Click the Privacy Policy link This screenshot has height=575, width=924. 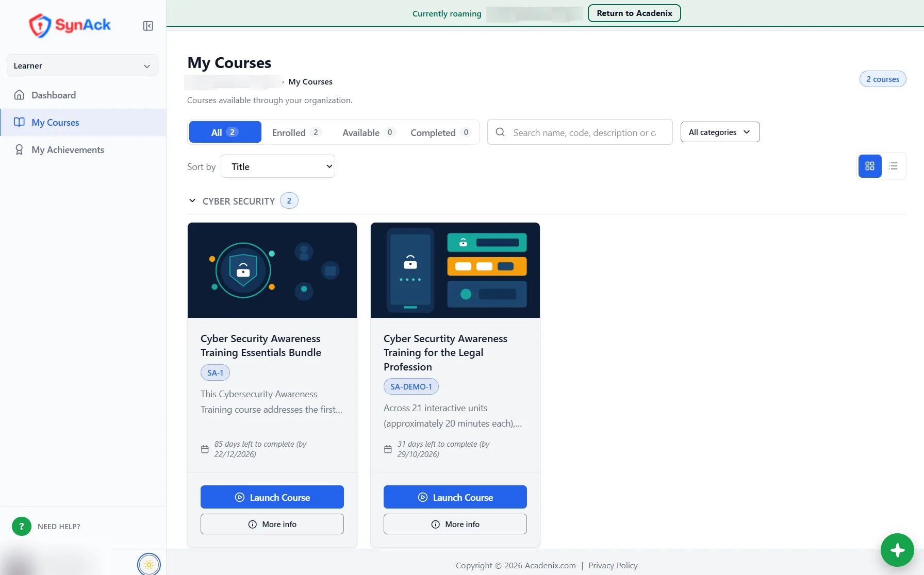tap(613, 565)
